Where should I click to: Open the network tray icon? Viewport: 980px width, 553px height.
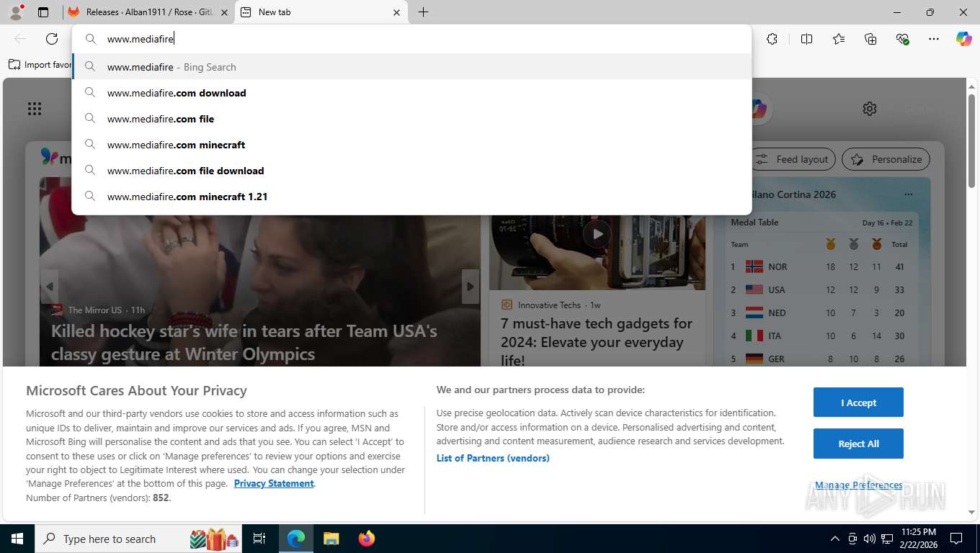click(887, 539)
